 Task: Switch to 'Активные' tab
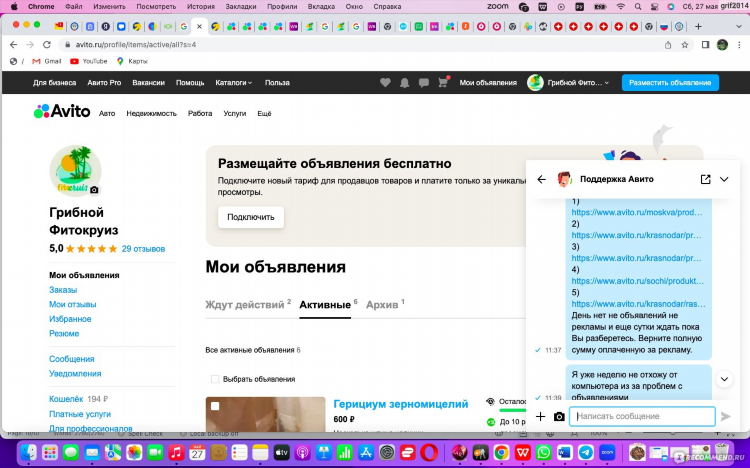point(328,305)
